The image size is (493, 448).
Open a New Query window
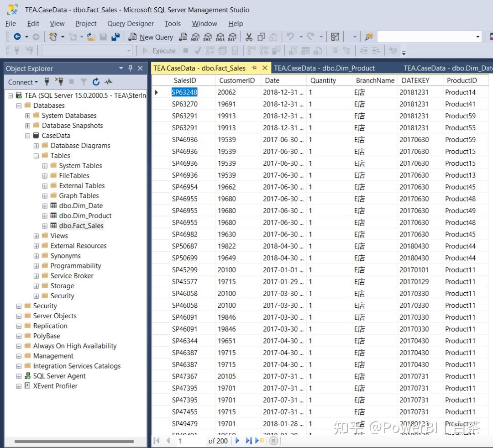[x=151, y=37]
